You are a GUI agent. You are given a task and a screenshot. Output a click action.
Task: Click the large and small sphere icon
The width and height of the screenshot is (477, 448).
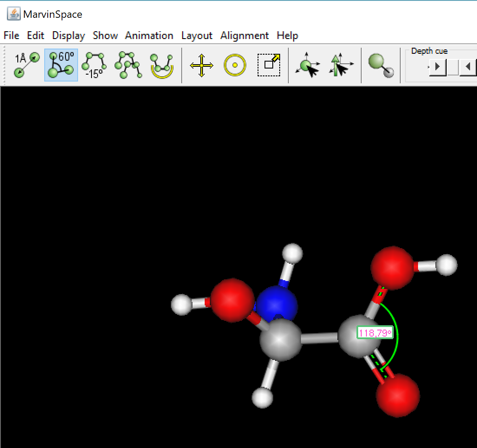(381, 65)
